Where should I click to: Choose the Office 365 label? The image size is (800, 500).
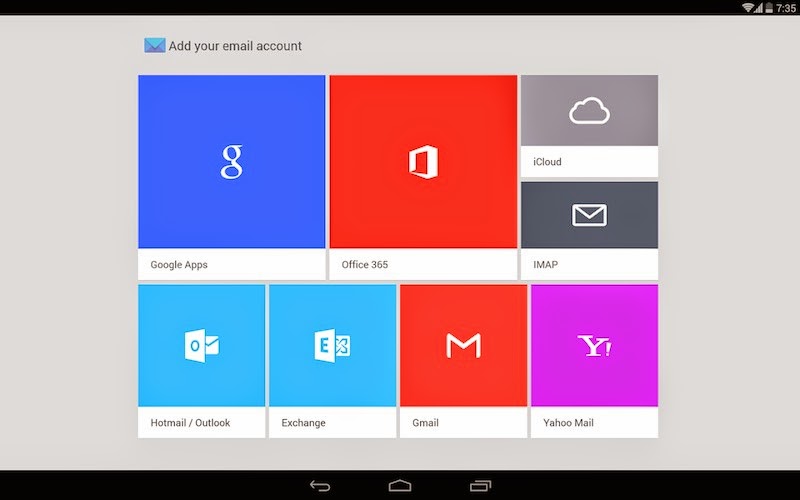(365, 264)
